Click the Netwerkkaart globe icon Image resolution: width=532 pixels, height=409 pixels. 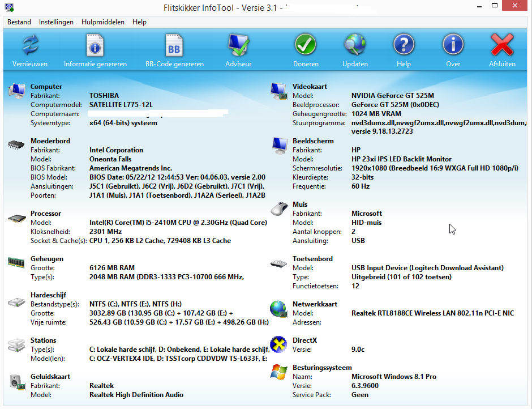click(x=278, y=309)
